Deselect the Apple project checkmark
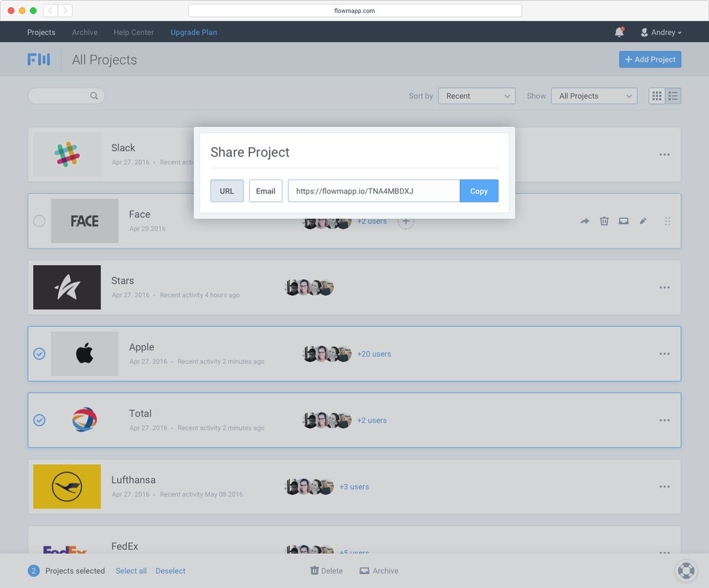709x588 pixels. 39,354
